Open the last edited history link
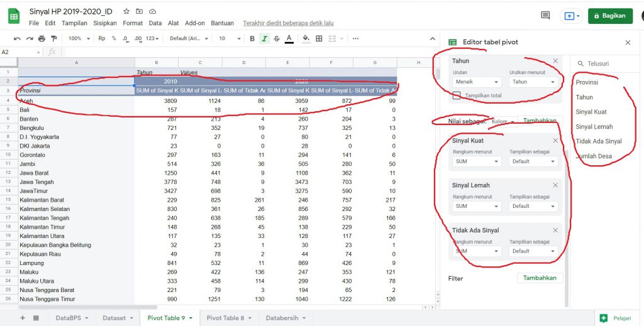 coord(288,23)
